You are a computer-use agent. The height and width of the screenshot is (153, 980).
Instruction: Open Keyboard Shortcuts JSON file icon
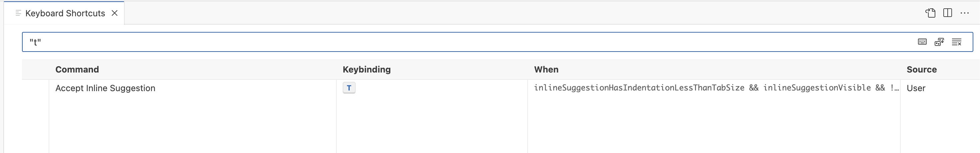pos(930,13)
